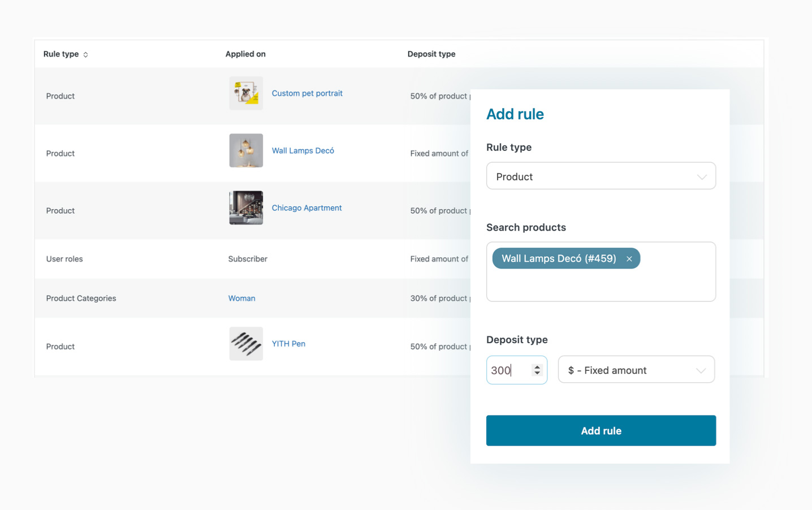
Task: Click the Fixed amount cell in Subscriber row
Action: (439, 259)
